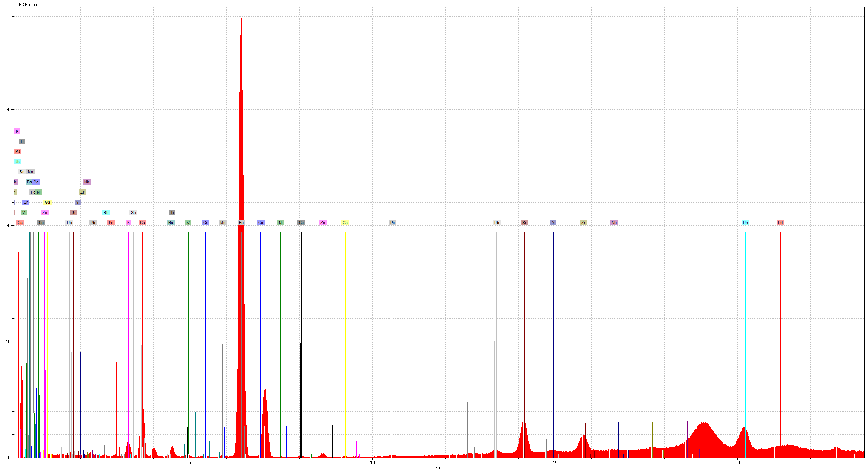Select the yellow Ga label near 9.2 keV
The height and width of the screenshot is (470, 868).
coord(345,223)
